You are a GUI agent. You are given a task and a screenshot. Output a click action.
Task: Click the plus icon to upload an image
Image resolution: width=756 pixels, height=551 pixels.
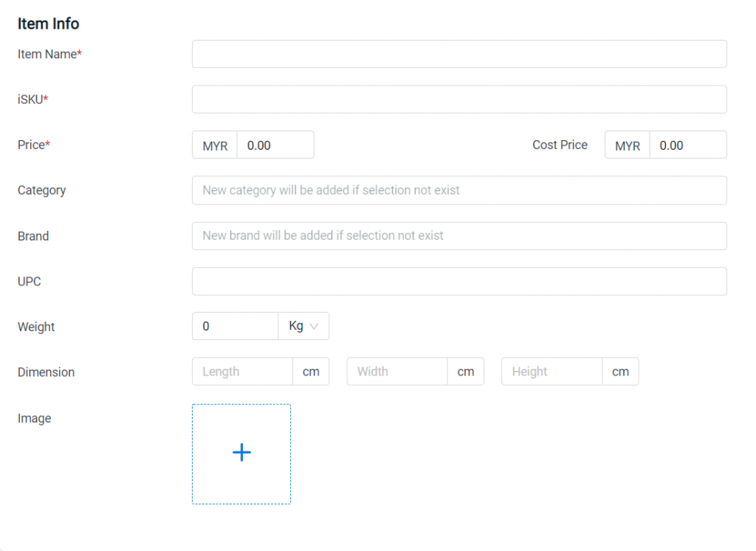pyautogui.click(x=241, y=452)
